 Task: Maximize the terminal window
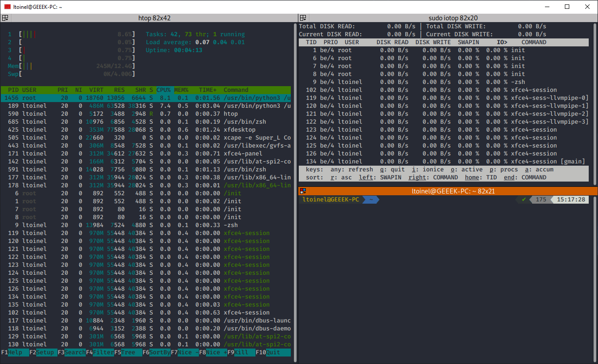pos(567,7)
